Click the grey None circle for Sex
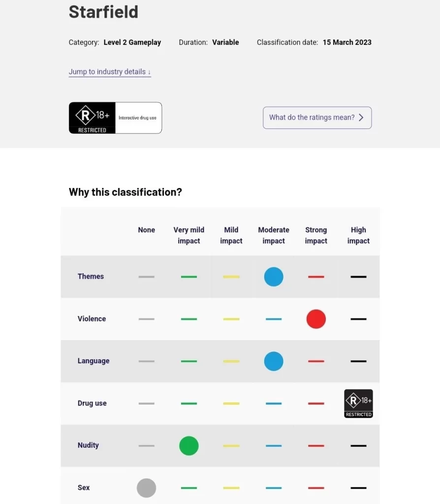Screen dimensions: 440x504 click(146, 488)
